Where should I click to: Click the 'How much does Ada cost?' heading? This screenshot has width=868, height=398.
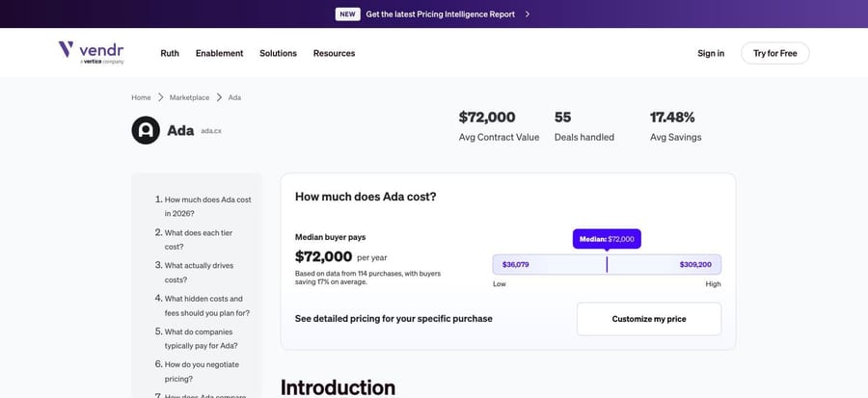pos(366,197)
